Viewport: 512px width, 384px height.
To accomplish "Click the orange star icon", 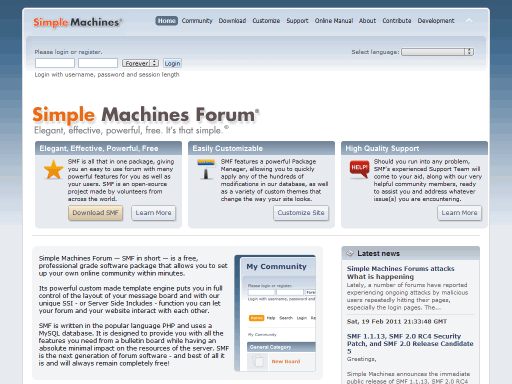I will point(53,169).
